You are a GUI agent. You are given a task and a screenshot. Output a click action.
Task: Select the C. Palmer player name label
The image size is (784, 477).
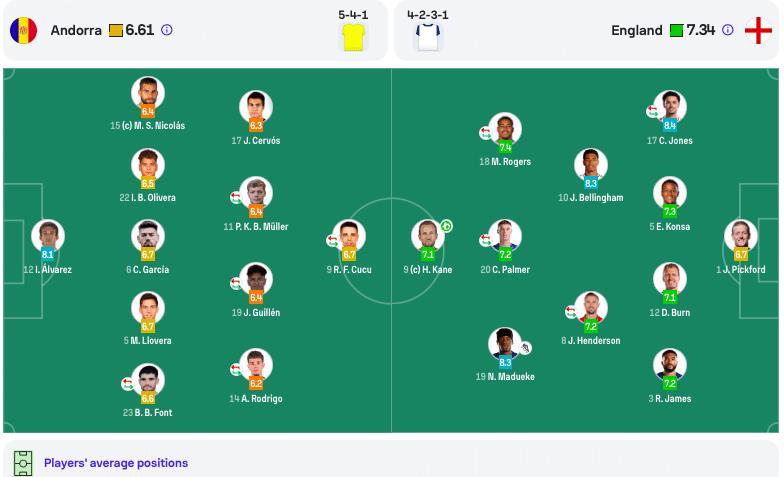[x=504, y=270]
